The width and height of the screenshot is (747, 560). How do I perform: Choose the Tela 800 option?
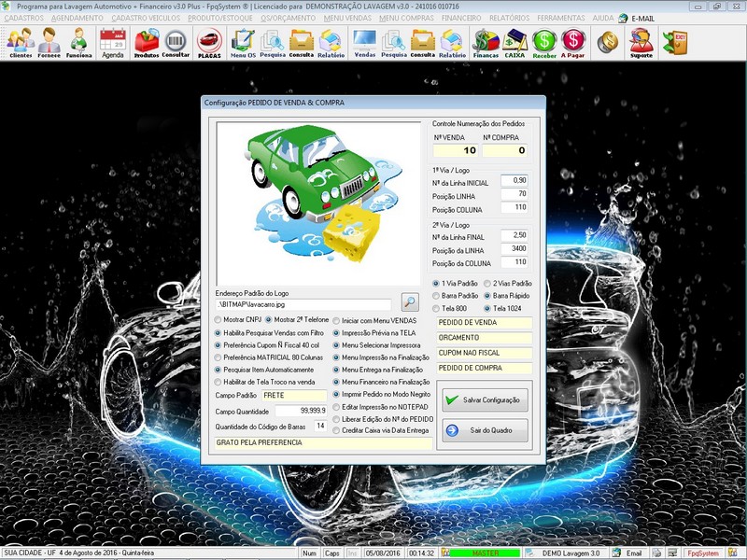pyautogui.click(x=436, y=307)
